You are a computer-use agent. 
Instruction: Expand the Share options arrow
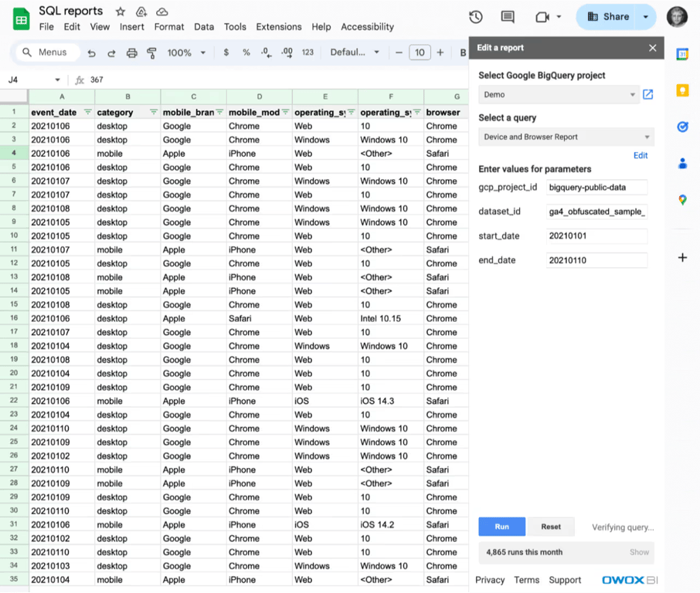(646, 17)
